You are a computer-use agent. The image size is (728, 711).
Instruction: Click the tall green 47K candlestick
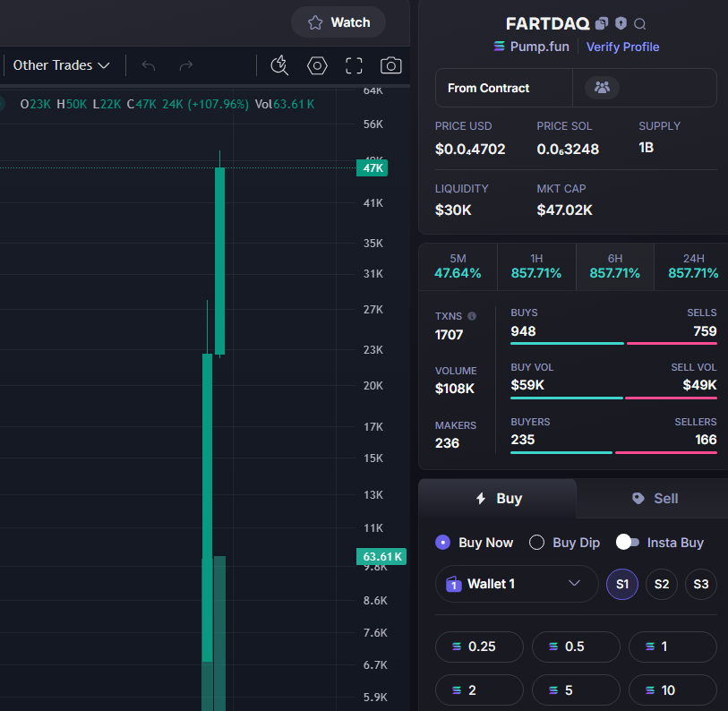pyautogui.click(x=219, y=260)
